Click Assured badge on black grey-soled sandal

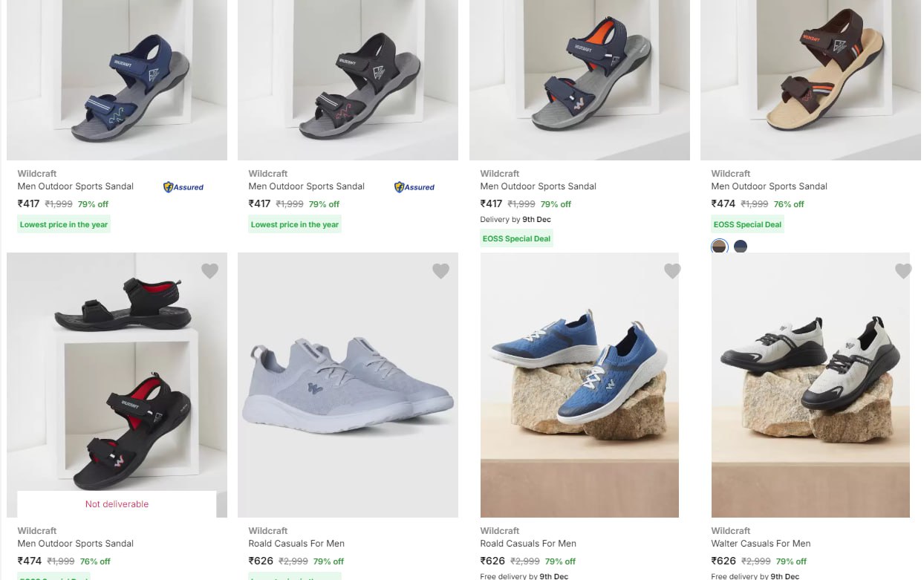click(x=414, y=187)
